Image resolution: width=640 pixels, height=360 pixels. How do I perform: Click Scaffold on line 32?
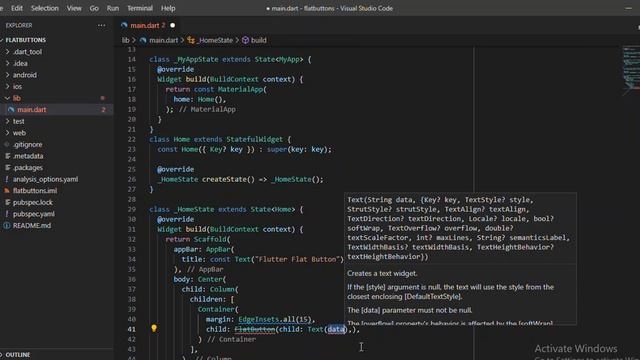point(210,239)
